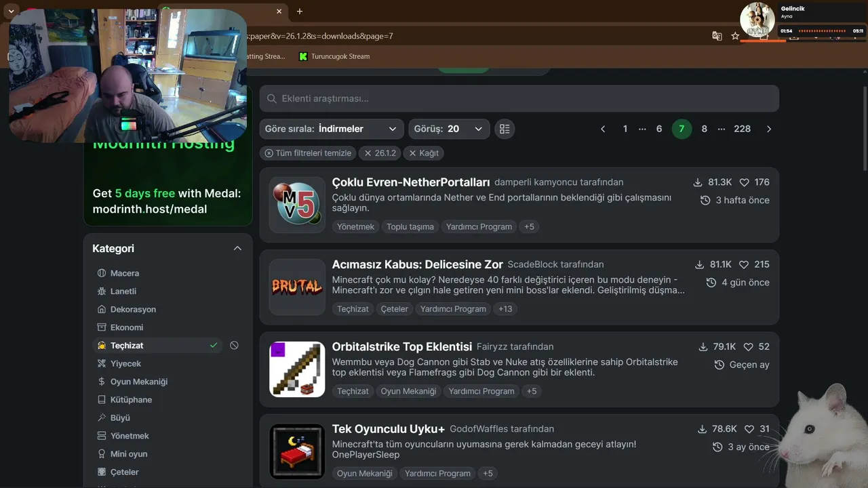868x488 pixels.
Task: Open the Orbitalstrike Top Eklentisi title
Action: [402, 346]
